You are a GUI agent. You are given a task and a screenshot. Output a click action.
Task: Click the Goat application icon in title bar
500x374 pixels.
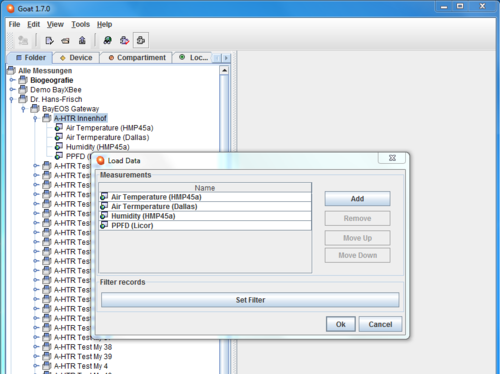pos(11,9)
